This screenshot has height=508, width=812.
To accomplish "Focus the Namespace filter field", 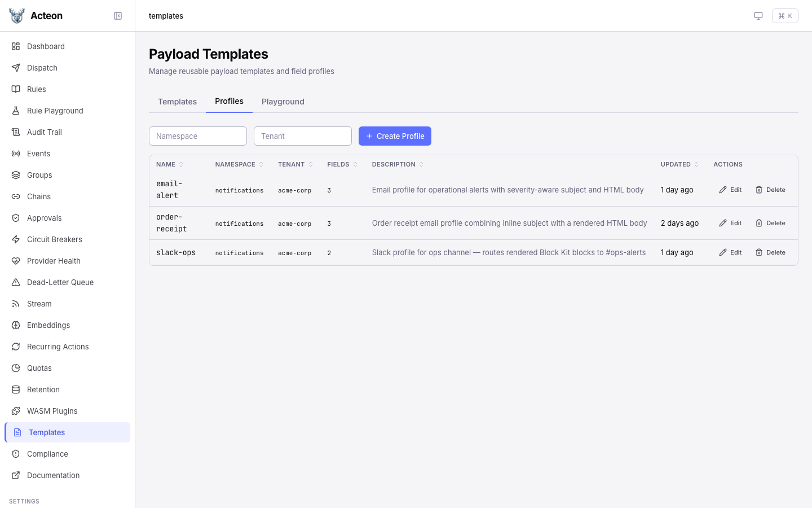I will pyautogui.click(x=198, y=136).
